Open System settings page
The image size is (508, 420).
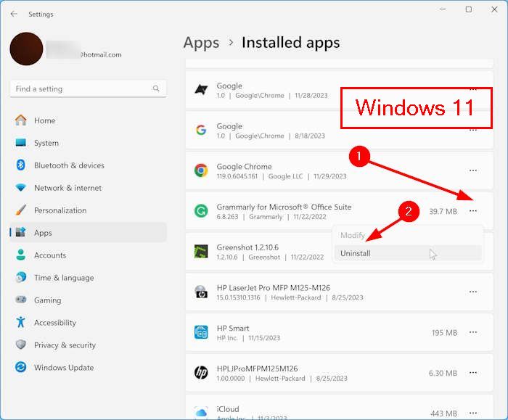(88, 143)
